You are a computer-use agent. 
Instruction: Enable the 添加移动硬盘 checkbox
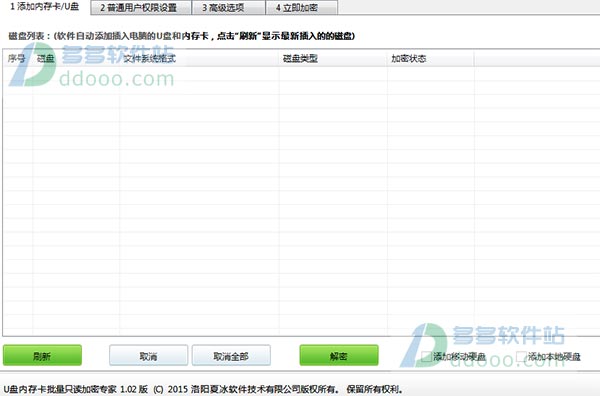[x=426, y=357]
